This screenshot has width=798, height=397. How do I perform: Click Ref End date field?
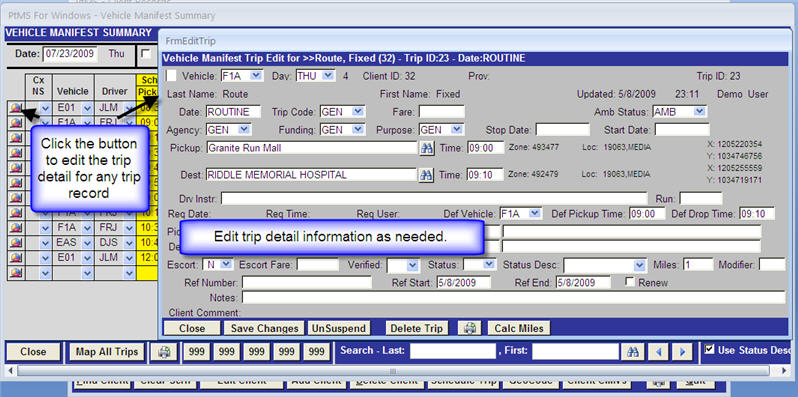pyautogui.click(x=583, y=282)
